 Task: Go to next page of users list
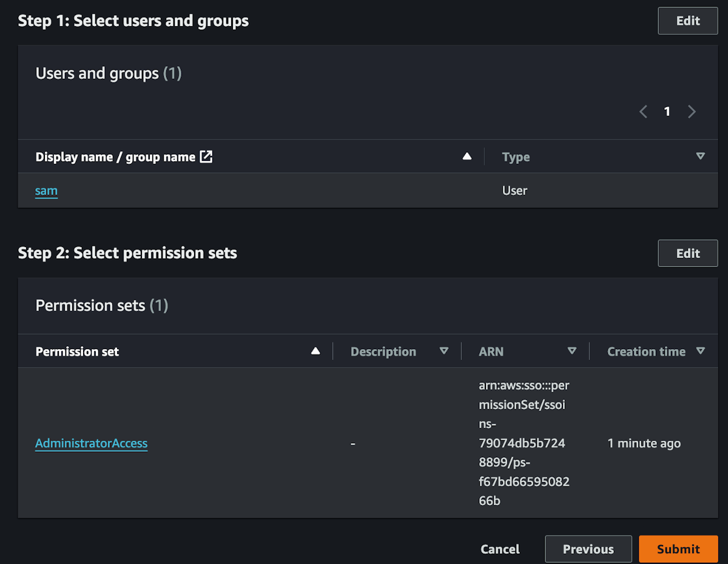click(692, 112)
